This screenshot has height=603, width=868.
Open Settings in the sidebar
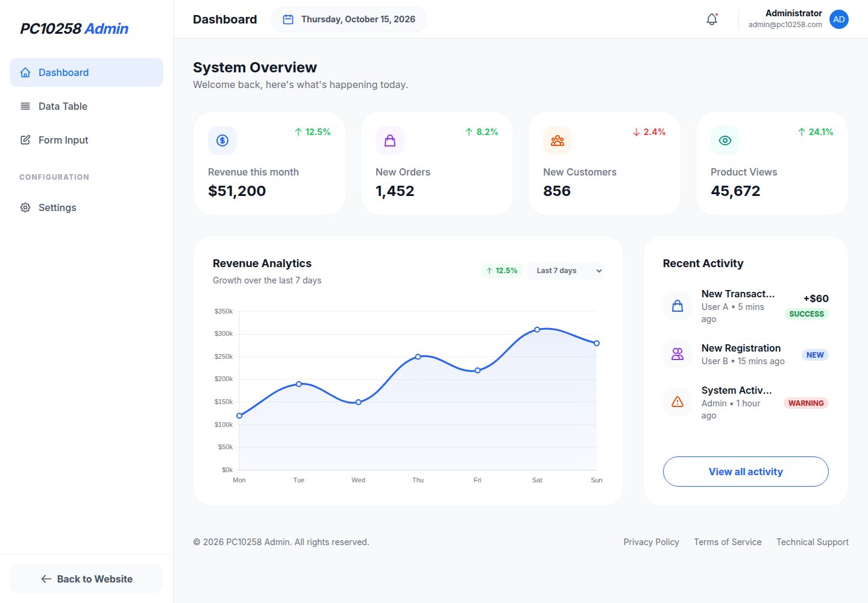pos(86,207)
